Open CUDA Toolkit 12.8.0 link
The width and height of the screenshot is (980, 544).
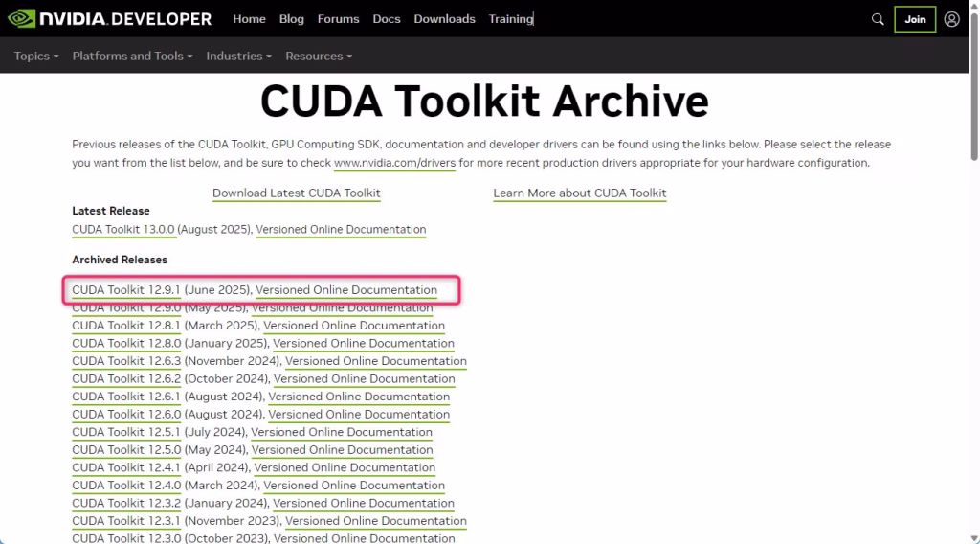[x=126, y=343]
